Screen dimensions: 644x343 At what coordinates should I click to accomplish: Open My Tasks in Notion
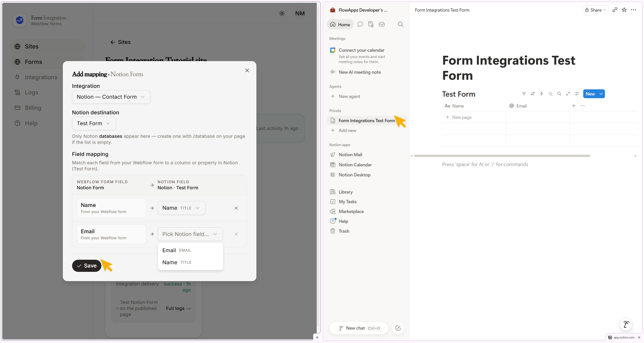tap(367, 202)
